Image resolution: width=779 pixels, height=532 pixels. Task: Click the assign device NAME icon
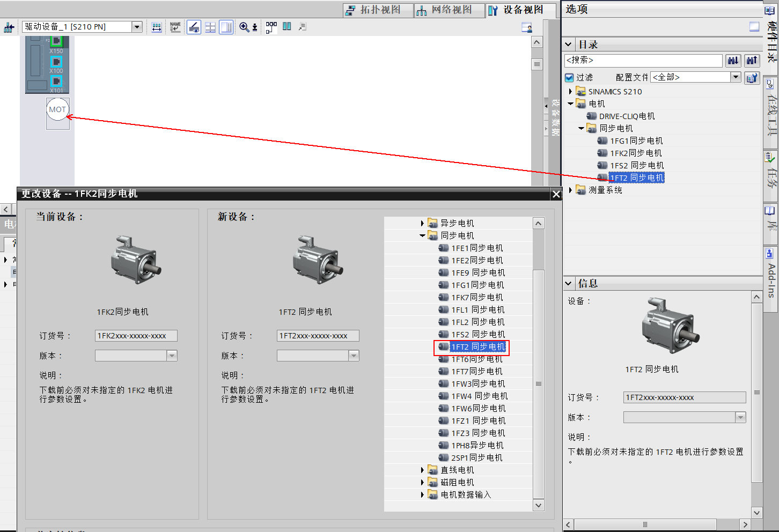point(175,27)
